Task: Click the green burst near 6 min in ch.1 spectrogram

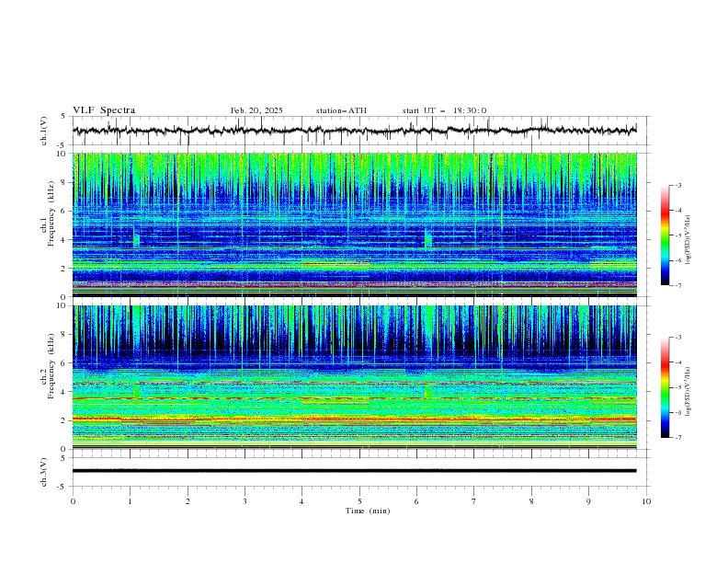Action: coord(428,238)
